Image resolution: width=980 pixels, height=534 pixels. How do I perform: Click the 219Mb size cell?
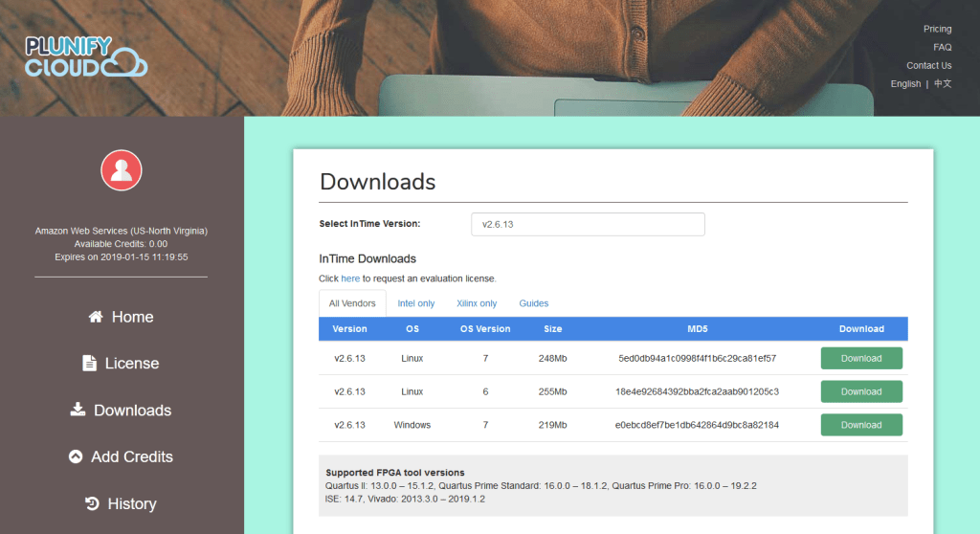[552, 425]
